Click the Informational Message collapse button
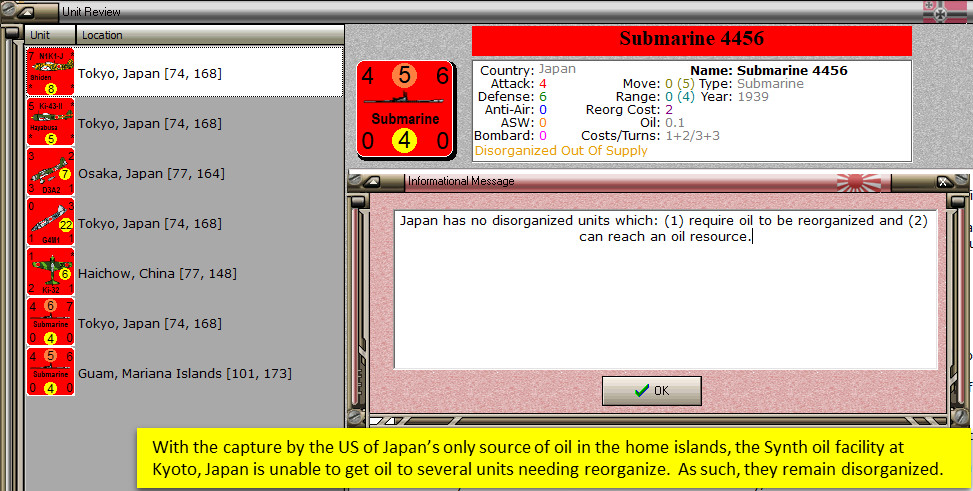 (x=374, y=181)
